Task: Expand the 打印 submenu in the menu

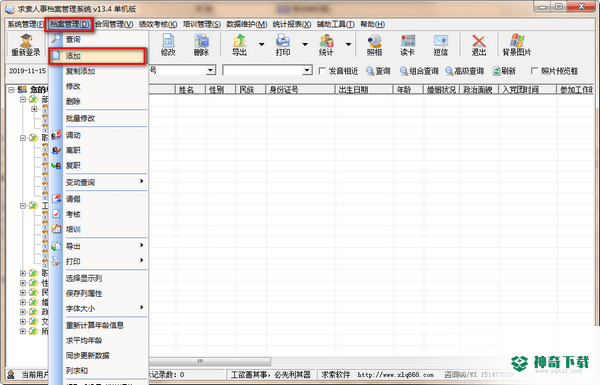Action: (x=99, y=261)
